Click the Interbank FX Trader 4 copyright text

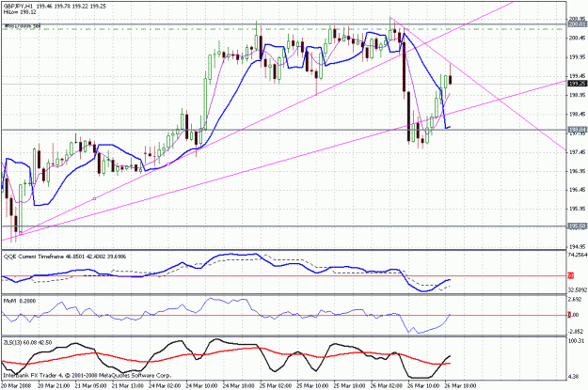(87, 375)
